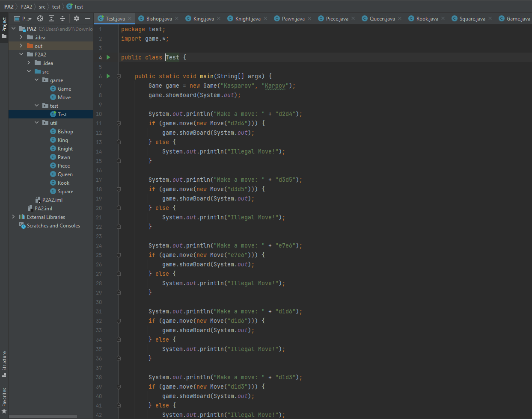Collapse the main method using the gutter fold marker
The image size is (532, 419).
(x=119, y=76)
